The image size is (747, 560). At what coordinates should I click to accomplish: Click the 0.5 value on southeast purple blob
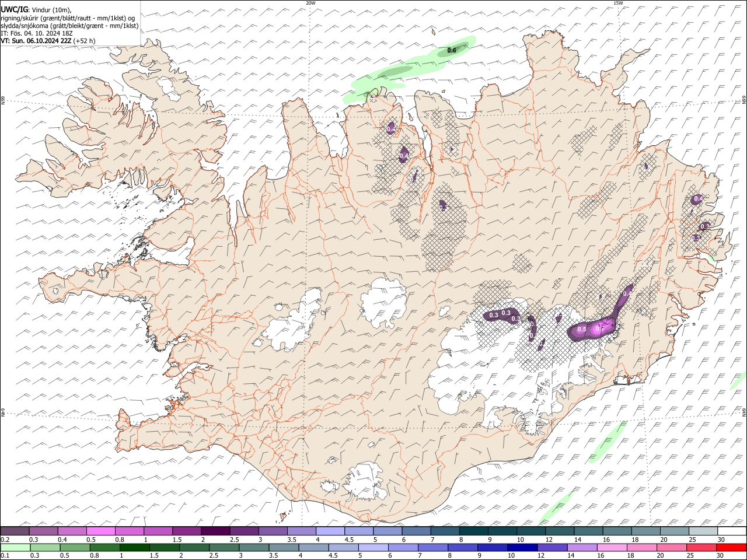[x=581, y=330]
